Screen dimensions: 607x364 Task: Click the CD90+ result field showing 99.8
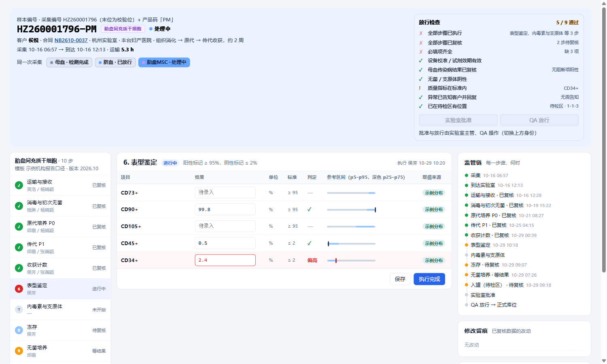point(225,210)
